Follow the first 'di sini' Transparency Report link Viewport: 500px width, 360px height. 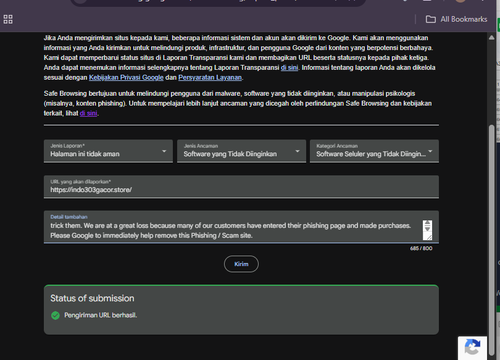pyautogui.click(x=289, y=68)
